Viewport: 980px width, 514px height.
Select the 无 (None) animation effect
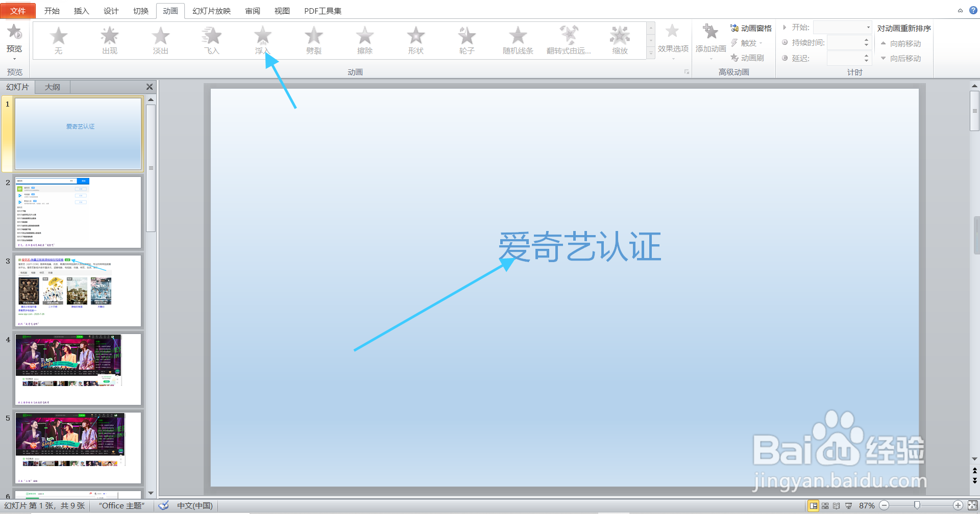[59, 41]
